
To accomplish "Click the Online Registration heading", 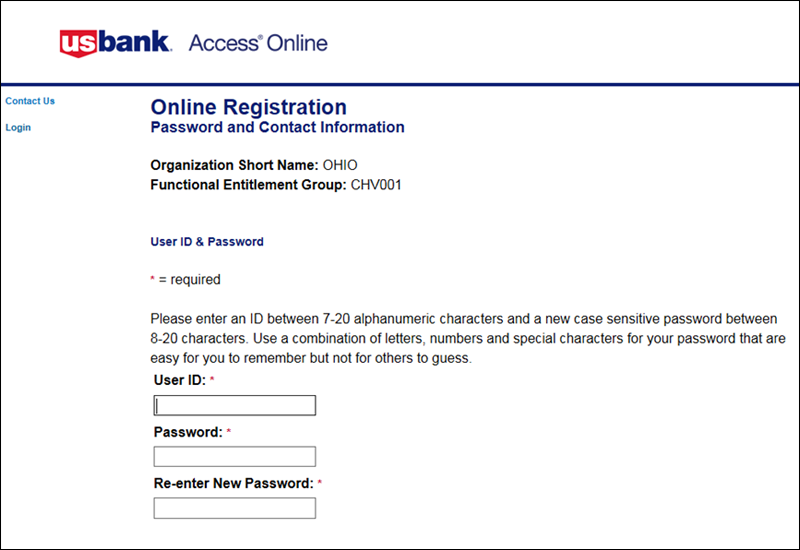I will tap(248, 107).
